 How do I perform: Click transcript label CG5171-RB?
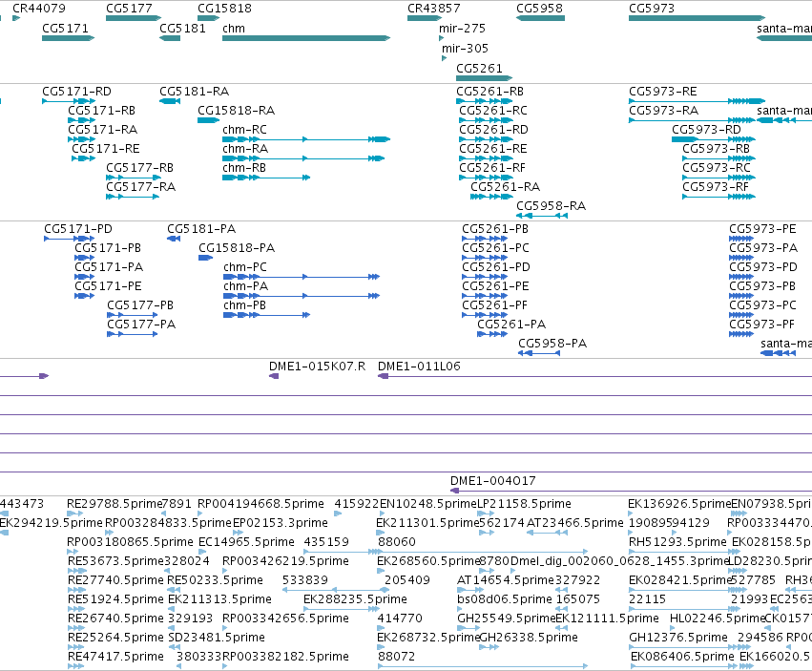[101, 111]
